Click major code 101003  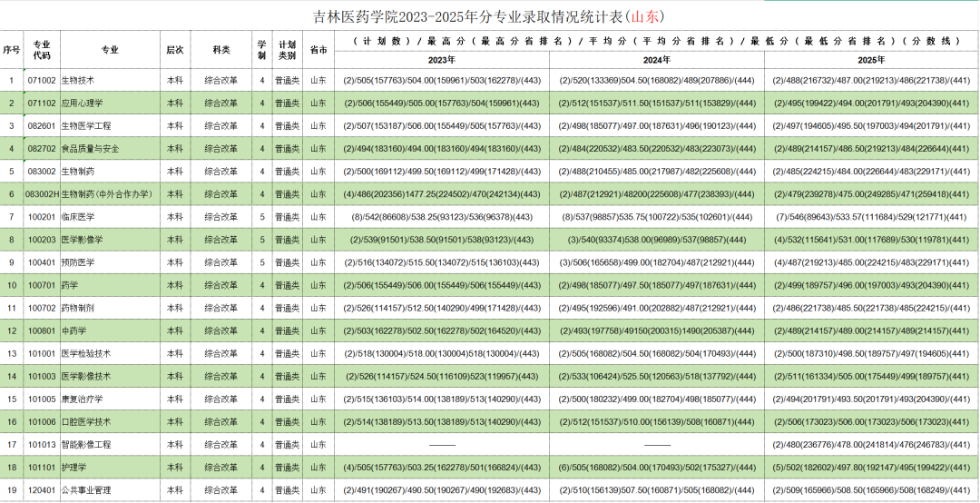click(42, 376)
